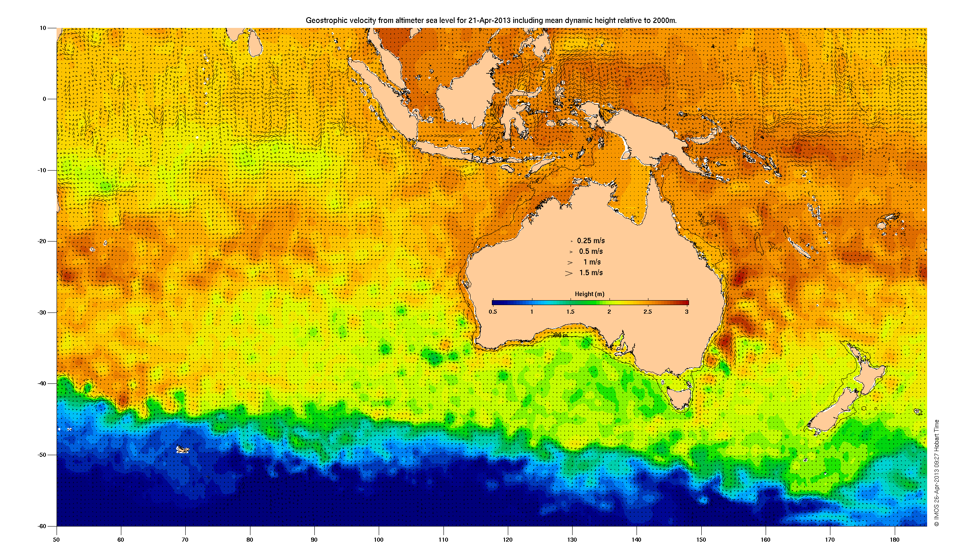Click the 200 m depth contour label
This screenshot has height=554, width=980.
point(560,335)
